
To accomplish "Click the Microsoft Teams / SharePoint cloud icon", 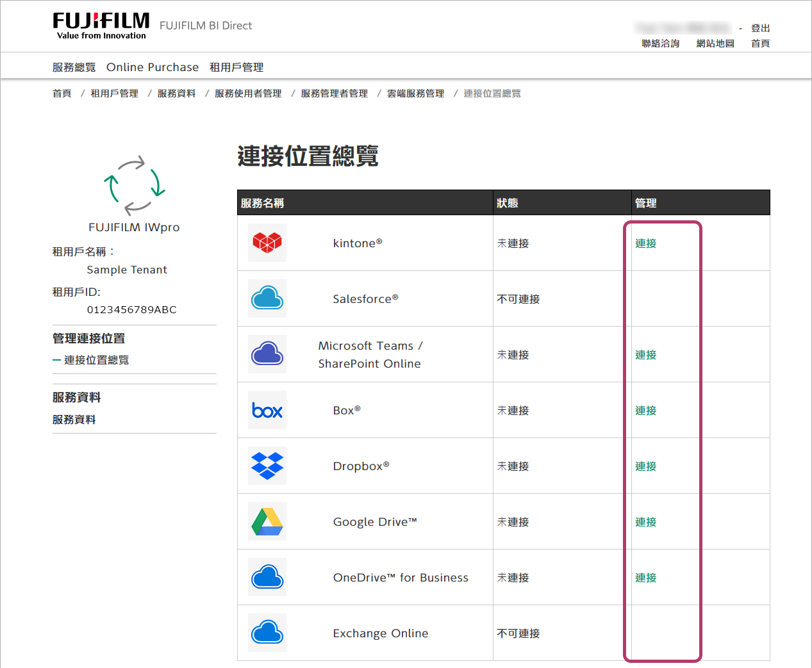I will (x=267, y=354).
